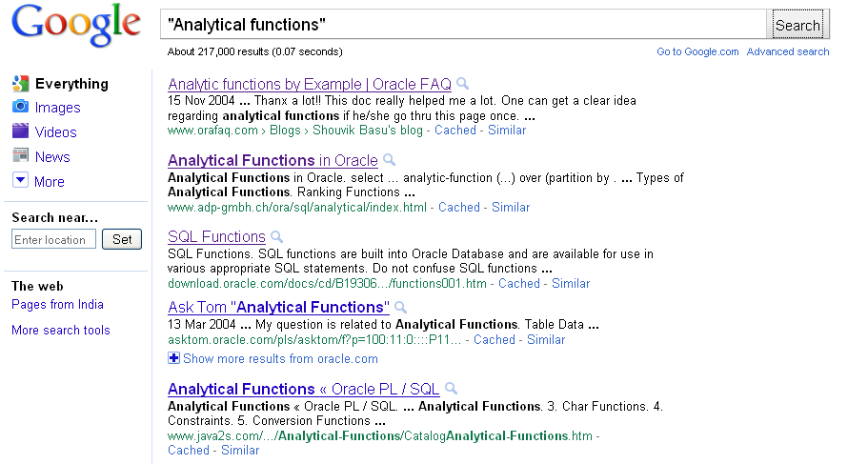This screenshot has height=464, width=868.
Task: Expand the More dropdown arrow in sidebar
Action: pyautogui.click(x=20, y=180)
